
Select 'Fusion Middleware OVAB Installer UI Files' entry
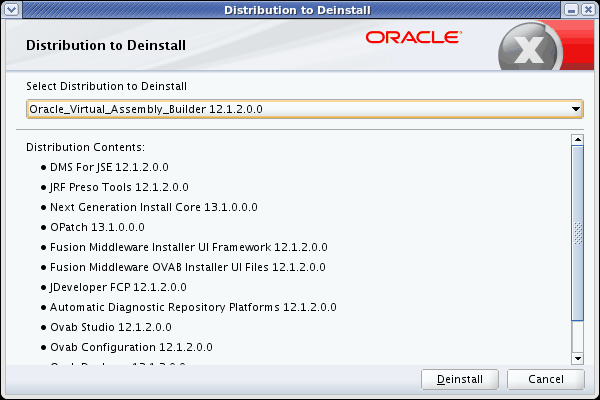click(x=188, y=267)
